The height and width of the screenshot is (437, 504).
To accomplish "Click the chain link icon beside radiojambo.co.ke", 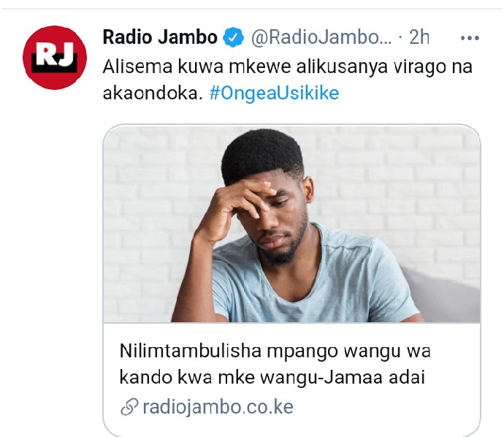I will point(129,407).
